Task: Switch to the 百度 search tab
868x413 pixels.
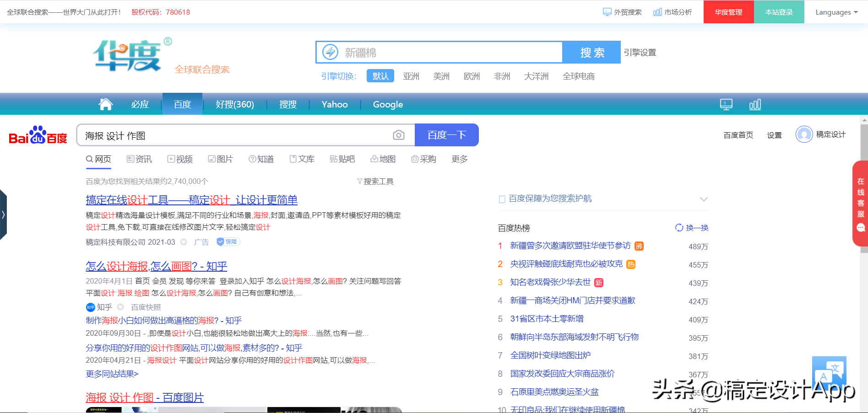Action: coord(182,104)
